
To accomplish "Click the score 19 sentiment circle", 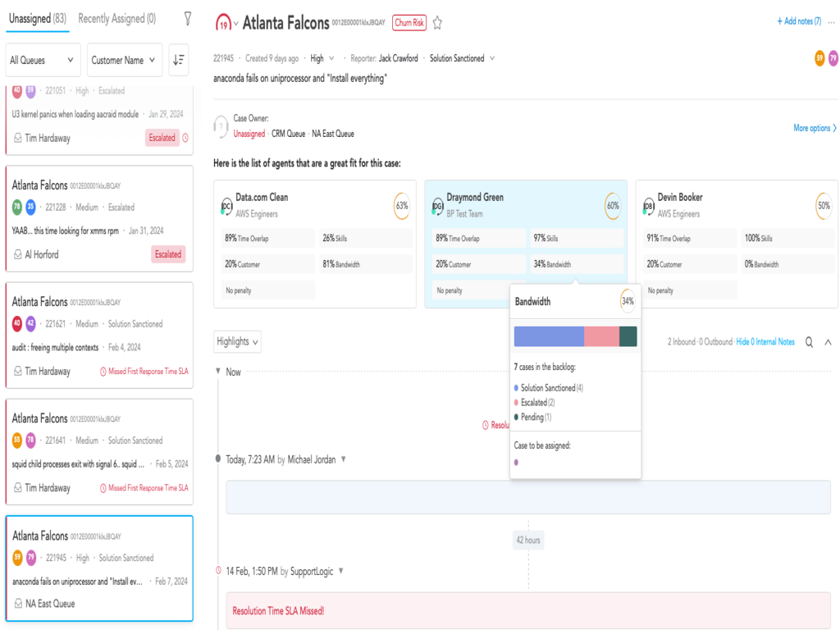I will [x=223, y=24].
